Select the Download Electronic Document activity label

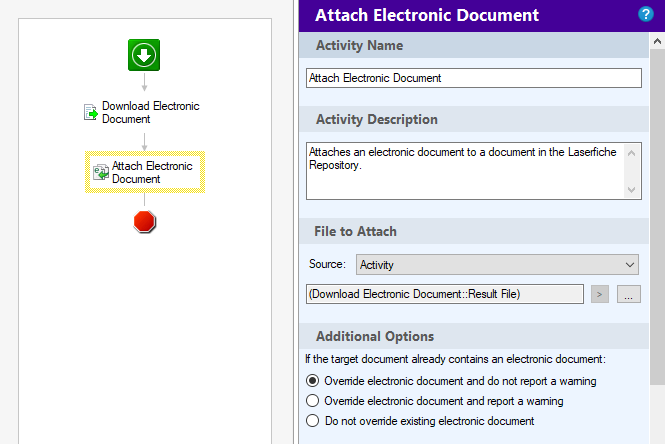tap(151, 112)
